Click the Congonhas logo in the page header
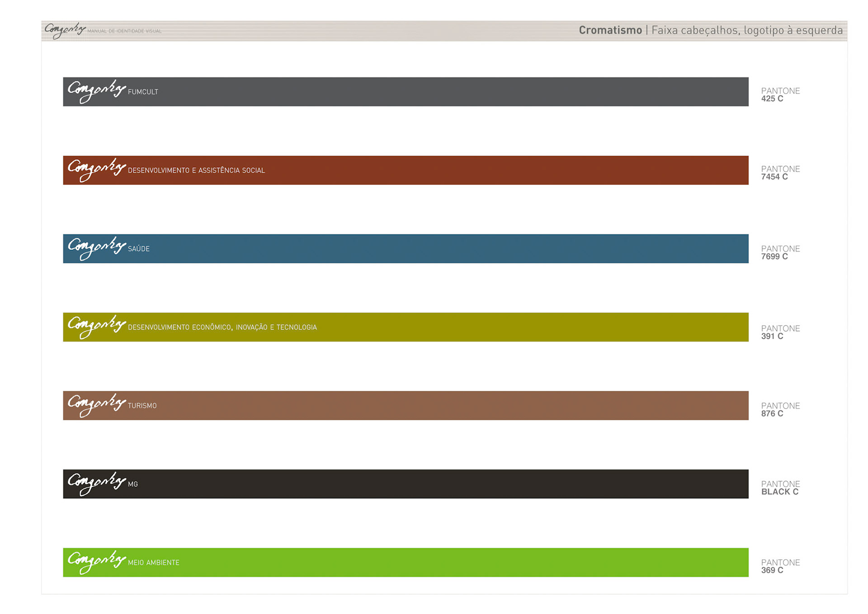 [65, 30]
